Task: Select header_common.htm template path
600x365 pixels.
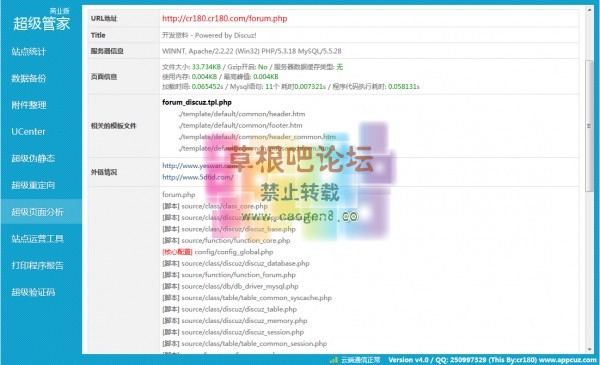Action: tap(257, 137)
